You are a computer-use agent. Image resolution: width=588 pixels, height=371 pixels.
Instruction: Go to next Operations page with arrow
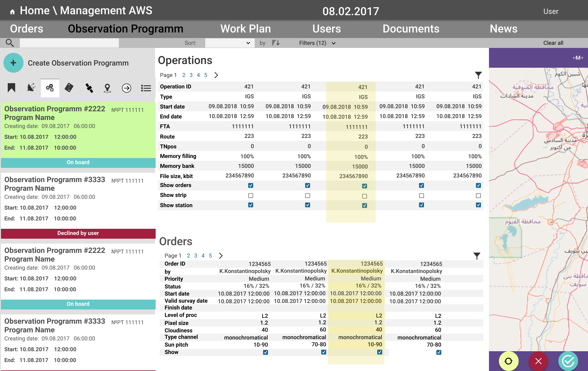coord(216,75)
